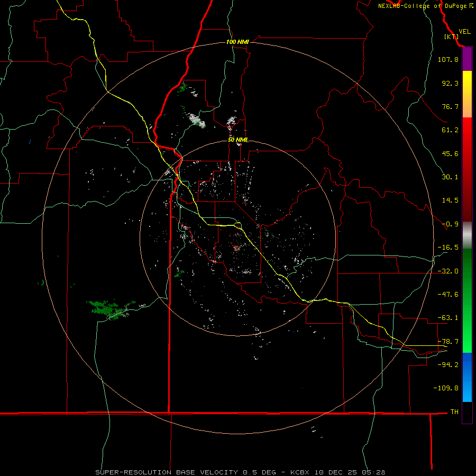Viewport: 476px width, 476px height.
Task: Click the 14.5 velocity scale value
Action: click(x=450, y=200)
